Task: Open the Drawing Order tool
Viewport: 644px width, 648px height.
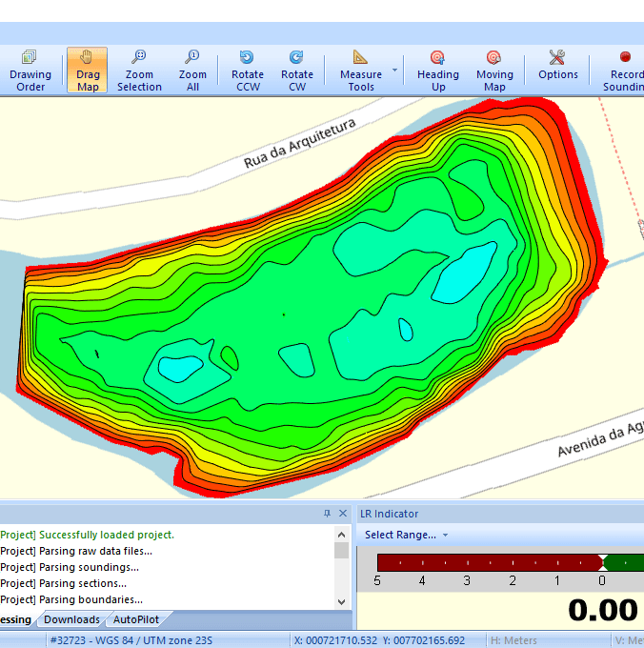Action: (x=30, y=71)
